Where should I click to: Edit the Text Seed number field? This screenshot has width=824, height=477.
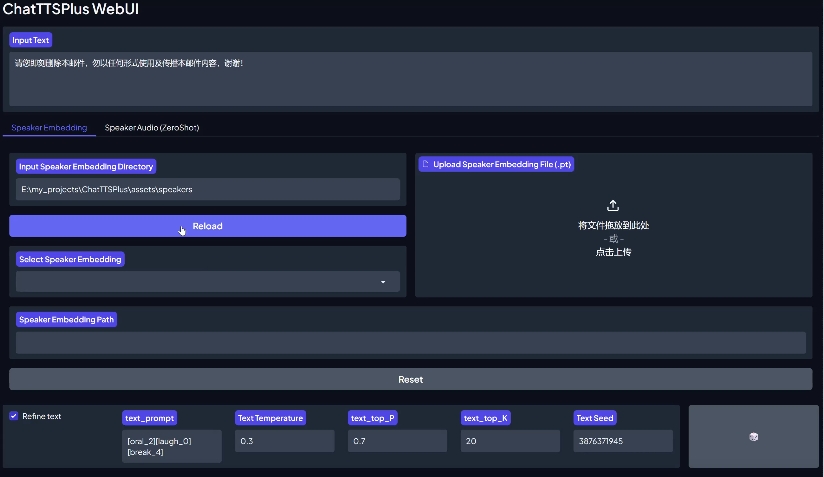(x=623, y=441)
